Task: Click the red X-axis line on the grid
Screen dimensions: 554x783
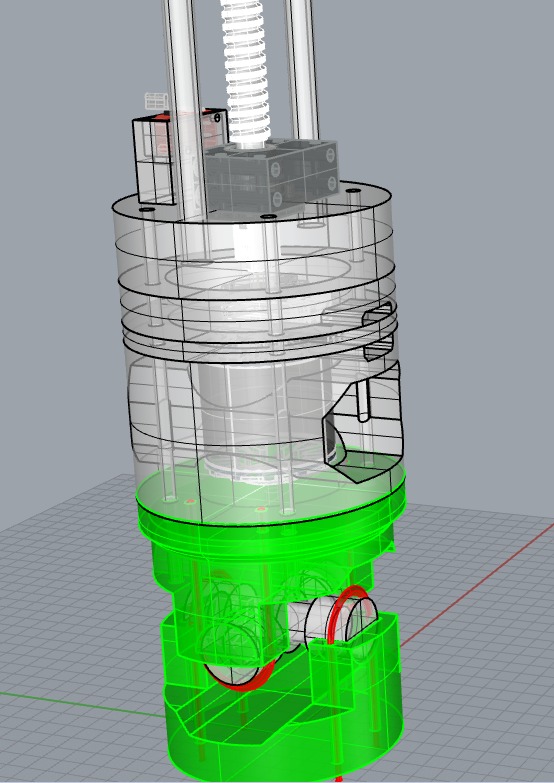Action: 477,583
